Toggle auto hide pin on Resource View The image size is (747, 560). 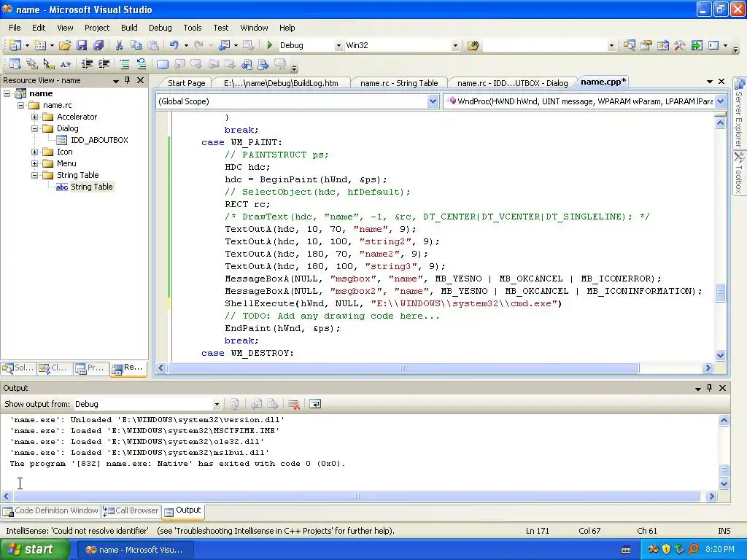[127, 80]
